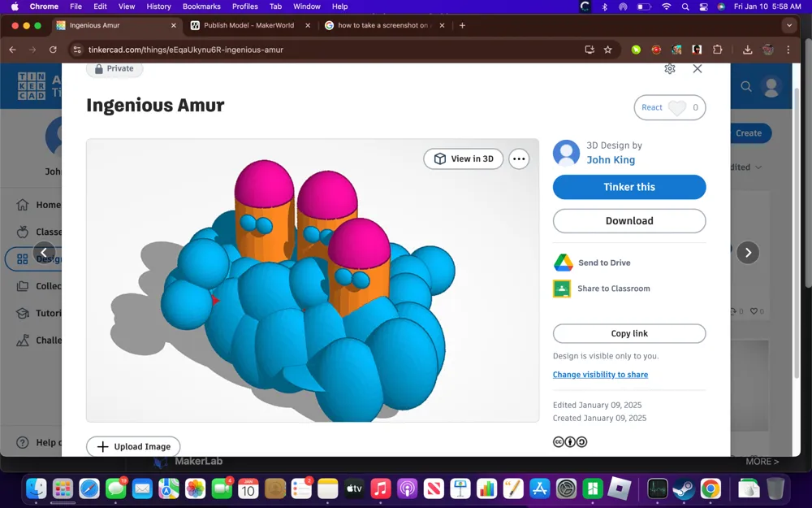Click the React heart button
The image size is (812, 508).
coord(670,107)
